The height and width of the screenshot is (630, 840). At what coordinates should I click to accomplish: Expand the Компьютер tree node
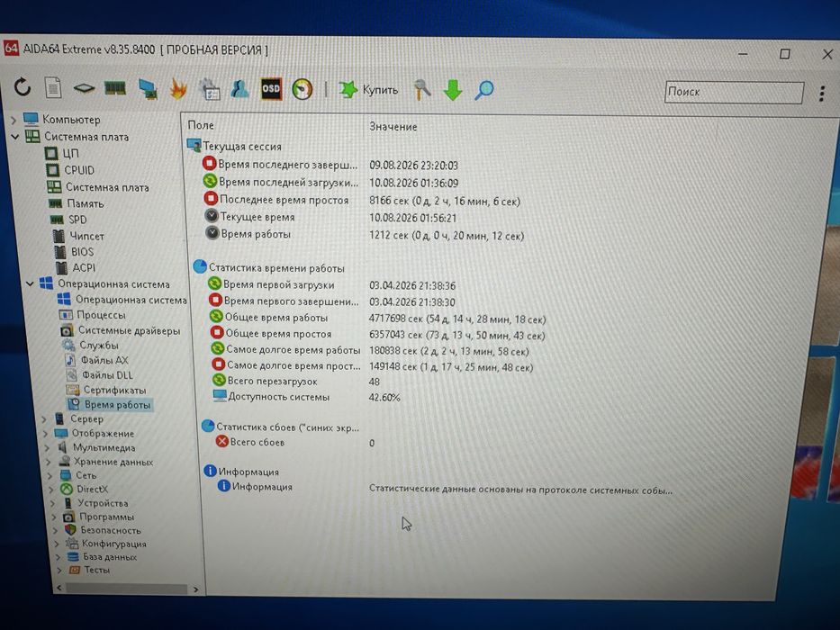(14, 120)
